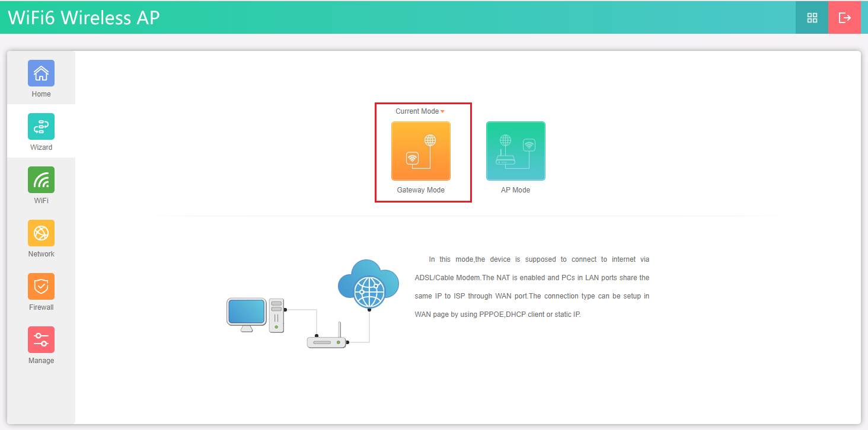Click the "Gateway Mode" text label
Viewport: 868px width, 430px height.
(x=420, y=190)
